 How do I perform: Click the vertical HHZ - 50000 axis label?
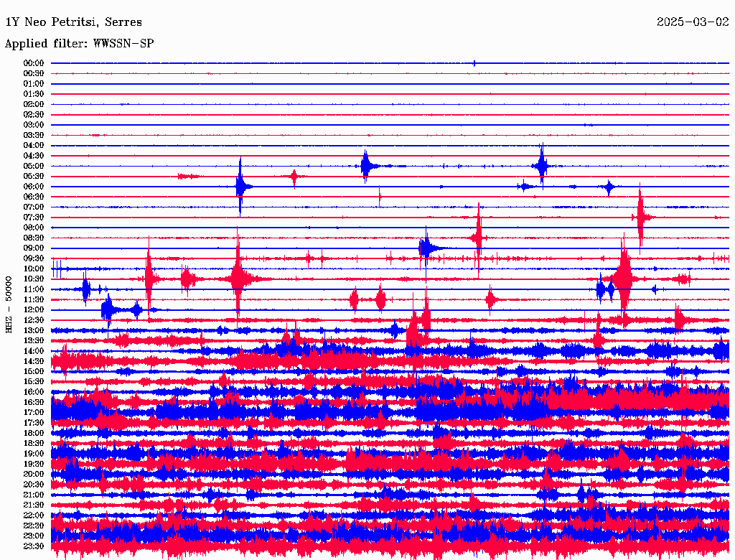[9, 304]
